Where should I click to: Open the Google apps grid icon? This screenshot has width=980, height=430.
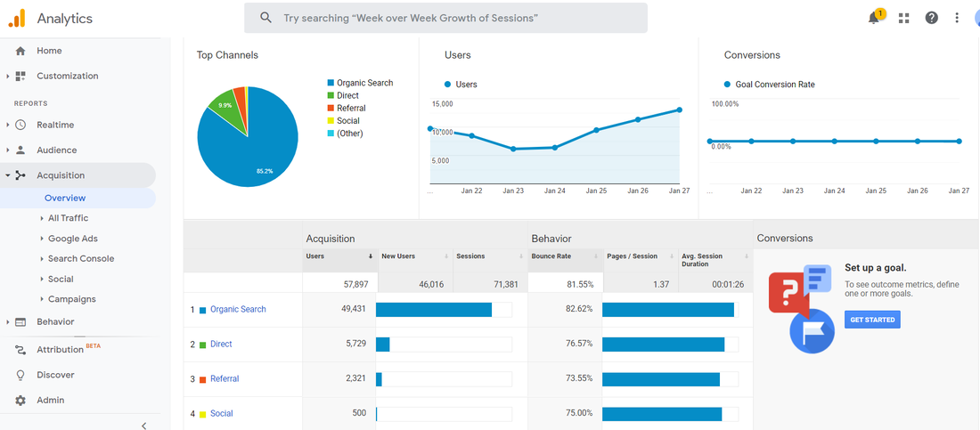[x=903, y=18]
